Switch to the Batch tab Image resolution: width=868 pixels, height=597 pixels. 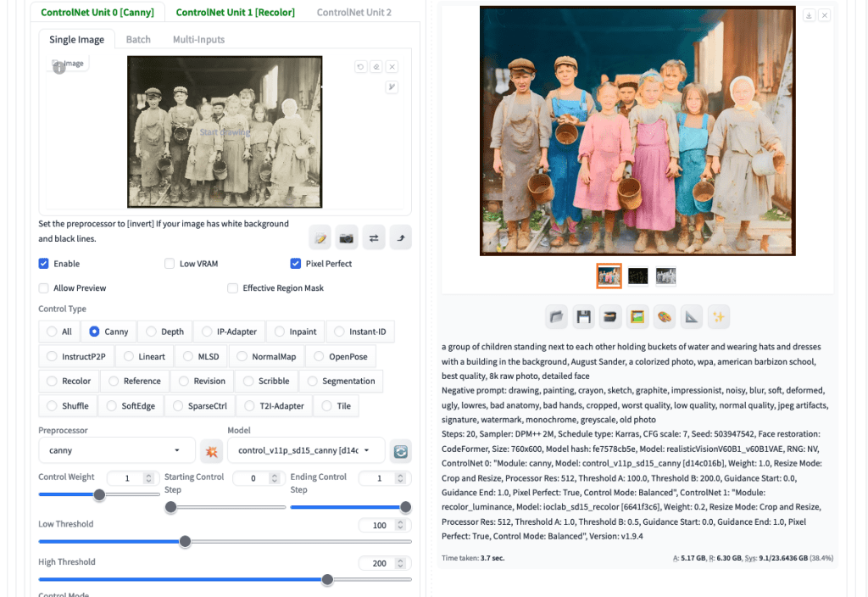tap(138, 39)
